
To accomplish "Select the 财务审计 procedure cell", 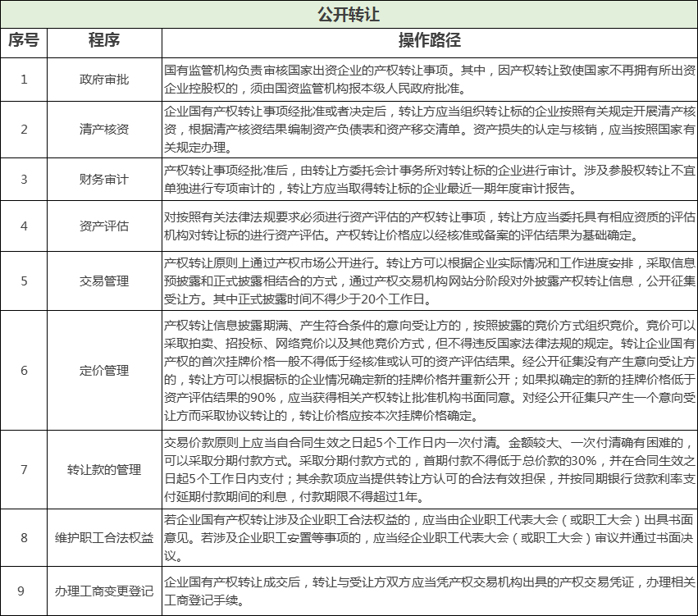I will click(x=104, y=179).
